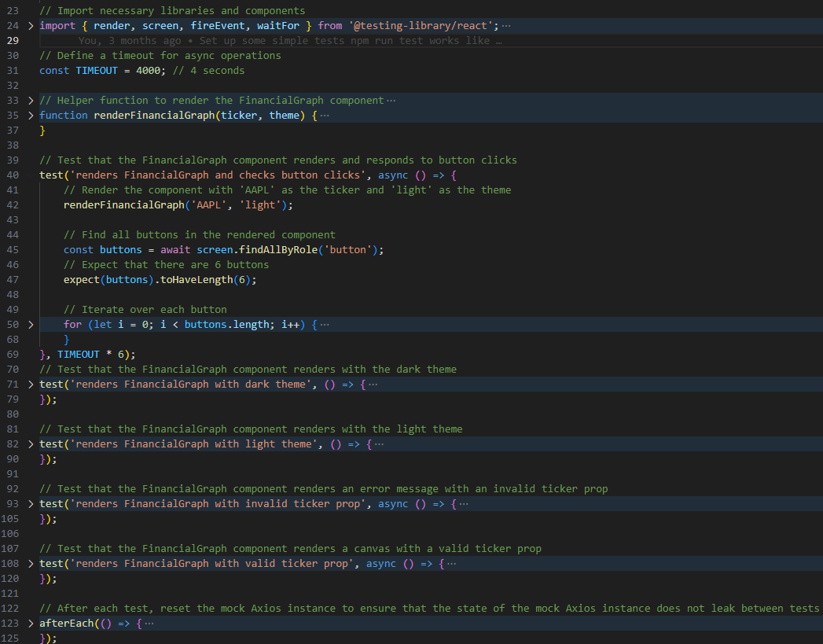
Task: Click the test name 'renders FinancialGraph and checks button clicks'
Action: tap(218, 175)
